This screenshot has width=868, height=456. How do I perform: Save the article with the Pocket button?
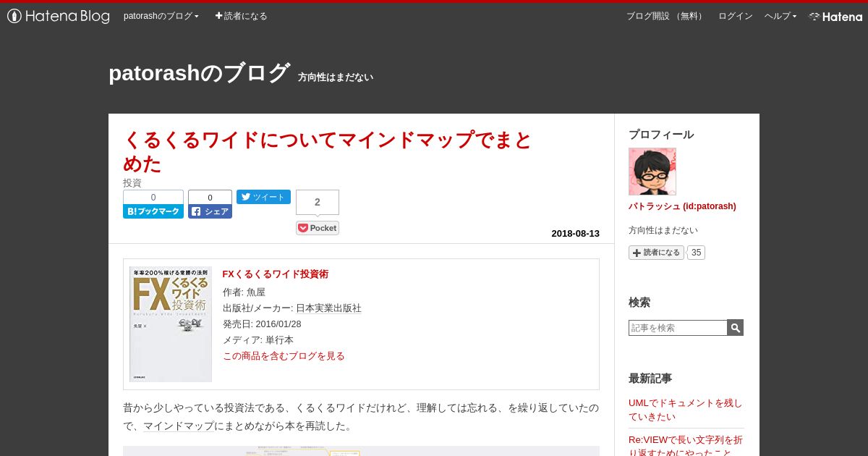click(318, 228)
